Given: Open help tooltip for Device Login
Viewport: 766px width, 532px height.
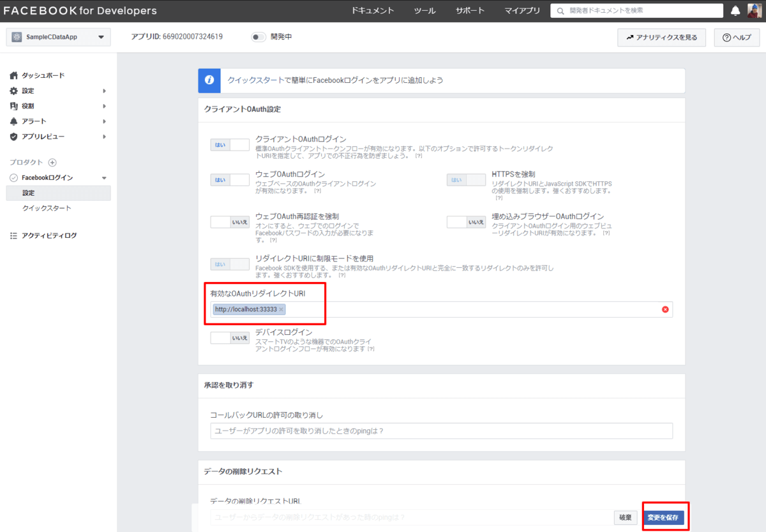Looking at the screenshot, I should tap(370, 349).
